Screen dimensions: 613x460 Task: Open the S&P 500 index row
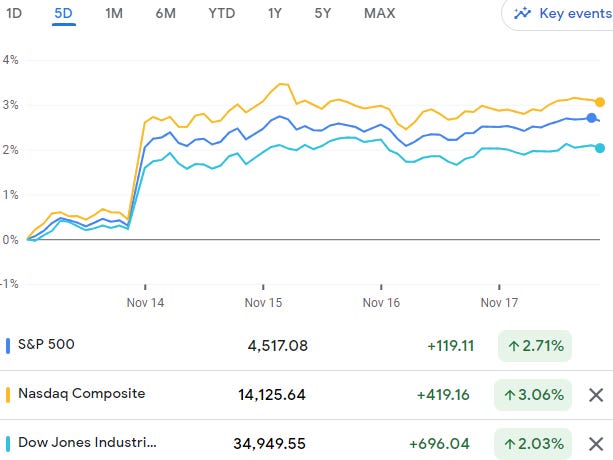306,345
